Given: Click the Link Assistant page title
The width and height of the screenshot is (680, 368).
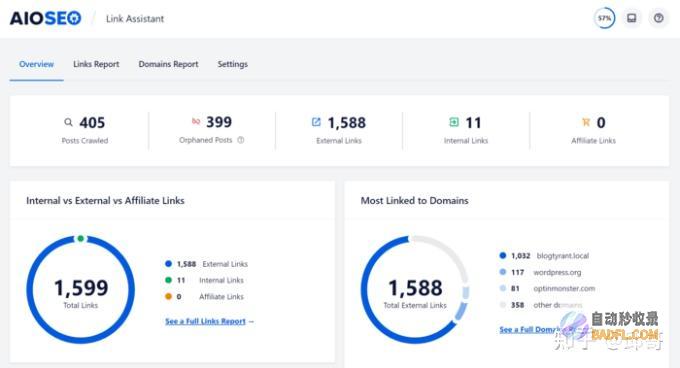Looking at the screenshot, I should tap(135, 19).
